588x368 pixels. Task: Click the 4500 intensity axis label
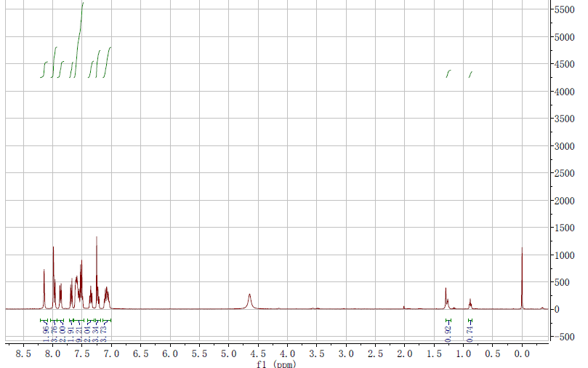(564, 64)
